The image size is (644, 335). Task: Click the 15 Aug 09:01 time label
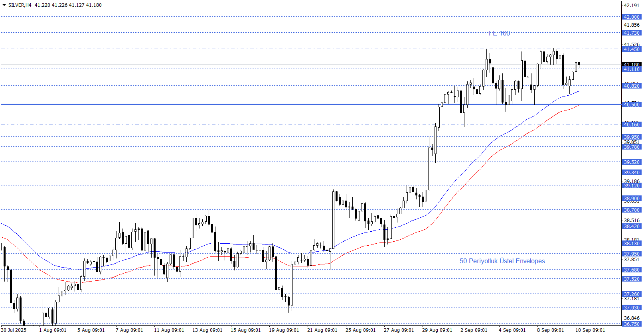[x=246, y=330]
